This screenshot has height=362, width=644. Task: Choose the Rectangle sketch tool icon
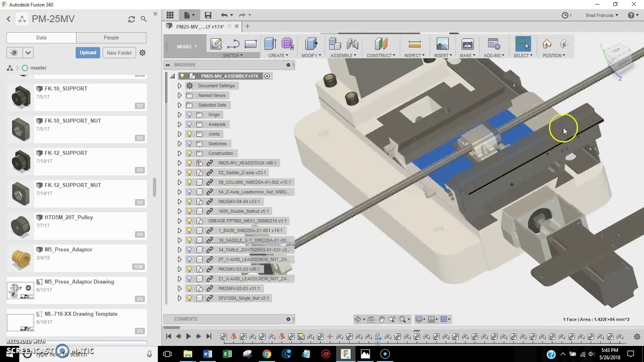(251, 44)
